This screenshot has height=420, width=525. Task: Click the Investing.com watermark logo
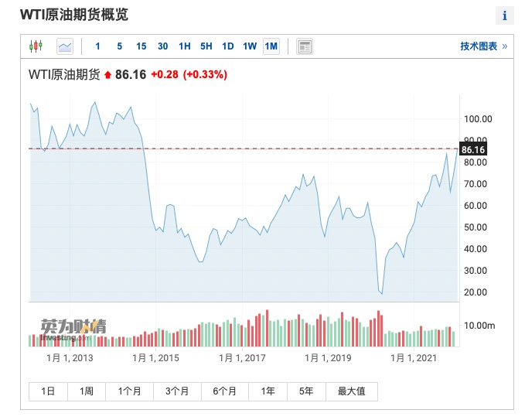(74, 329)
